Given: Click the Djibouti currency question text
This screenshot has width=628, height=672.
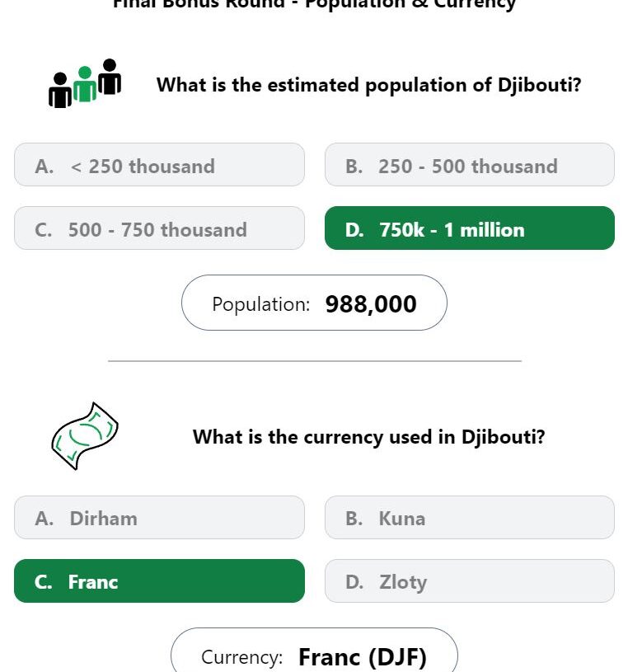Looking at the screenshot, I should click(x=369, y=437).
